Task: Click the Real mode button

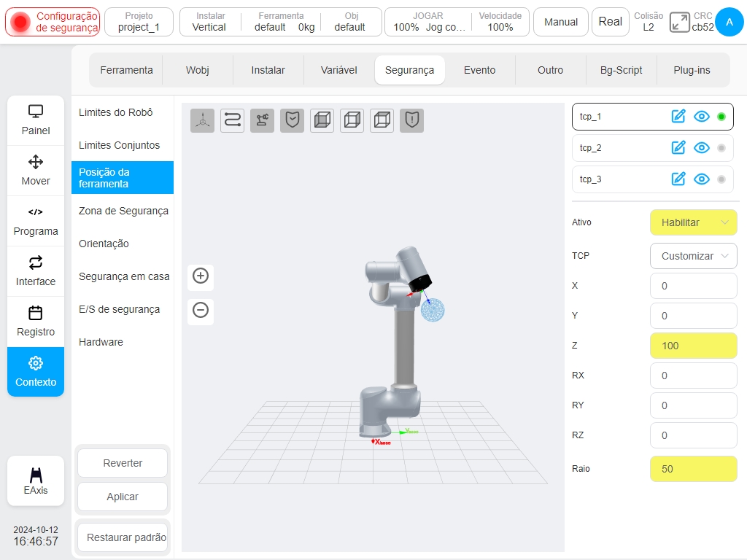Action: [611, 22]
